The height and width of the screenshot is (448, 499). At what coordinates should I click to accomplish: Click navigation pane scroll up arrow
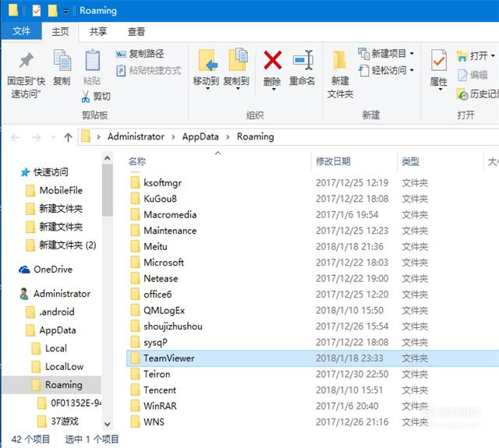(x=108, y=158)
